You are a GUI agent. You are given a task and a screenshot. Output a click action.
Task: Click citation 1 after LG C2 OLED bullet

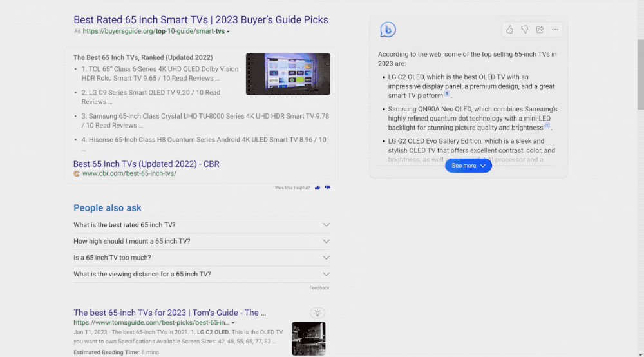point(447,93)
